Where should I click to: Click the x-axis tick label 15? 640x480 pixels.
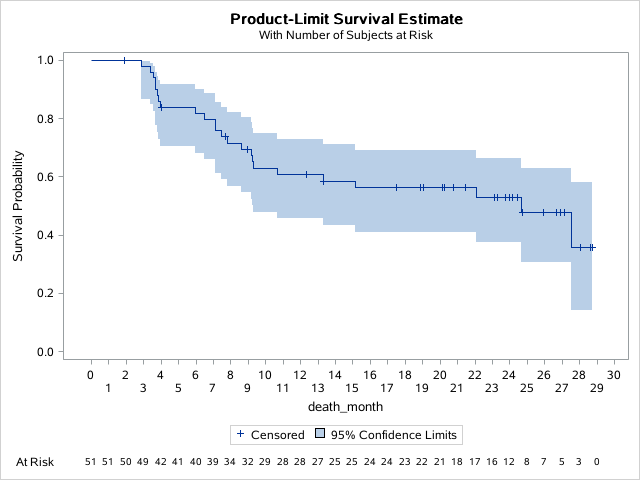click(x=352, y=388)
